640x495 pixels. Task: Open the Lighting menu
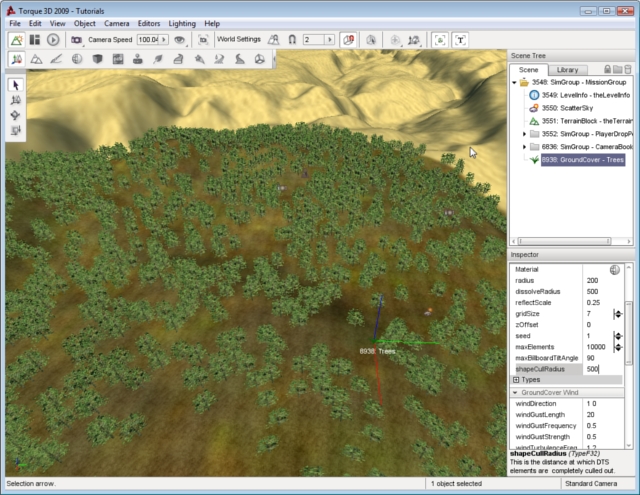(184, 23)
